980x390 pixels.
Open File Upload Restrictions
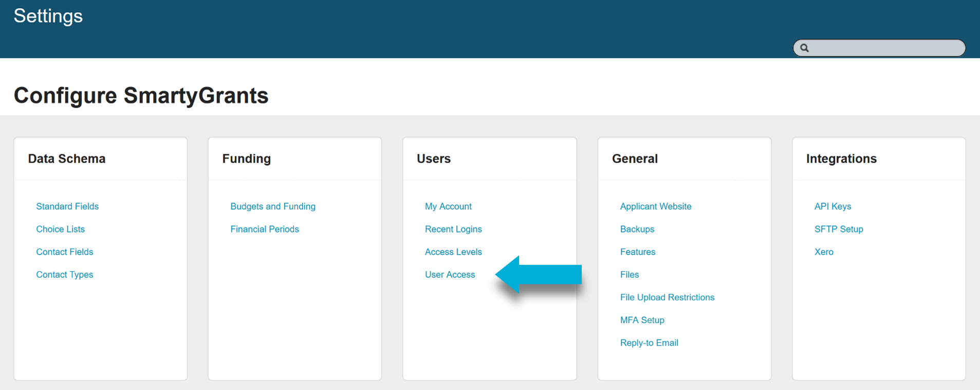(x=667, y=297)
